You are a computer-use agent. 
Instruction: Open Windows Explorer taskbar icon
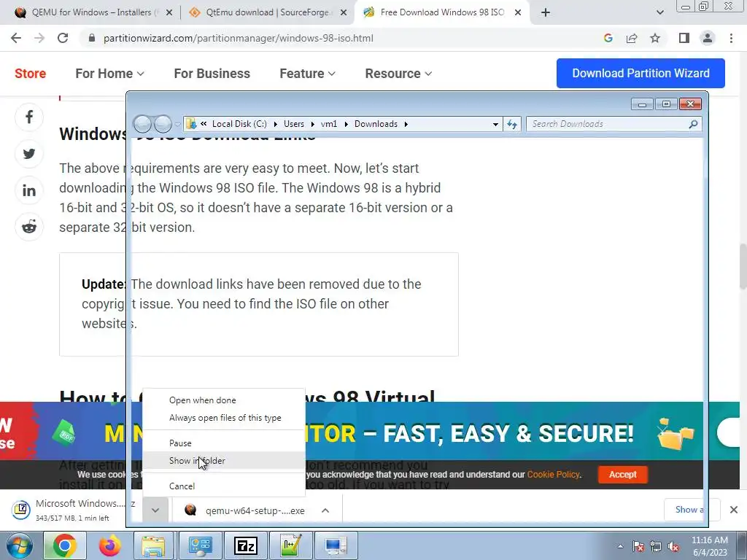tap(153, 545)
